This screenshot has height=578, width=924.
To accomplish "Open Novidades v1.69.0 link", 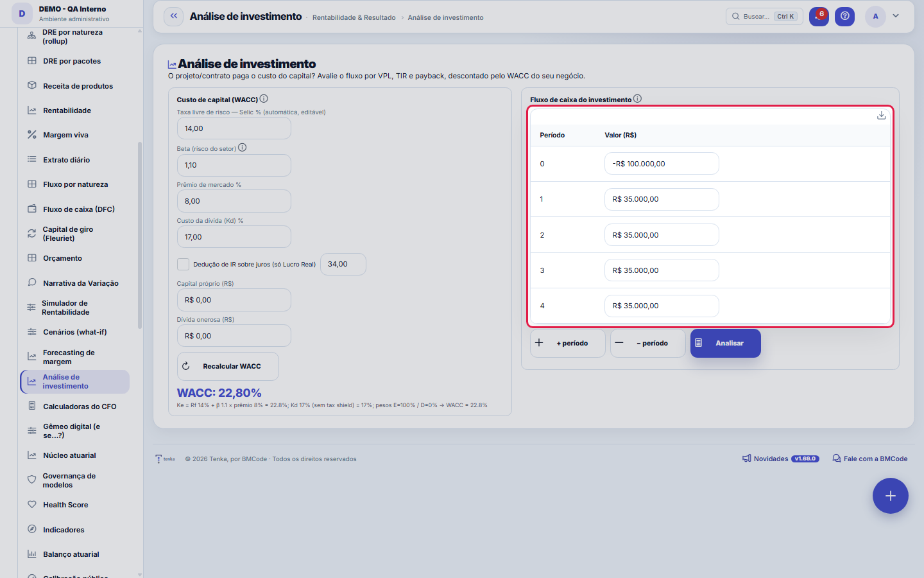I will (x=780, y=459).
